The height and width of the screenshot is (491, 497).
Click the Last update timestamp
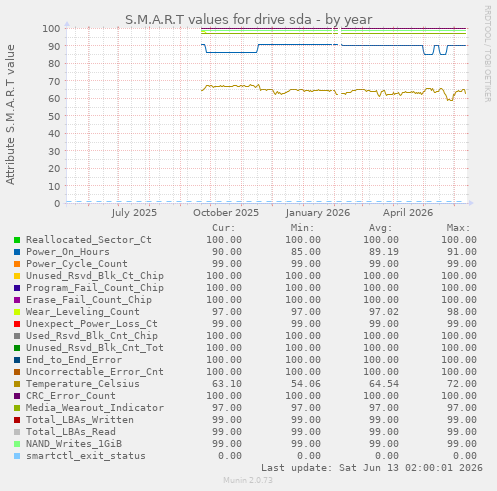tap(372, 468)
